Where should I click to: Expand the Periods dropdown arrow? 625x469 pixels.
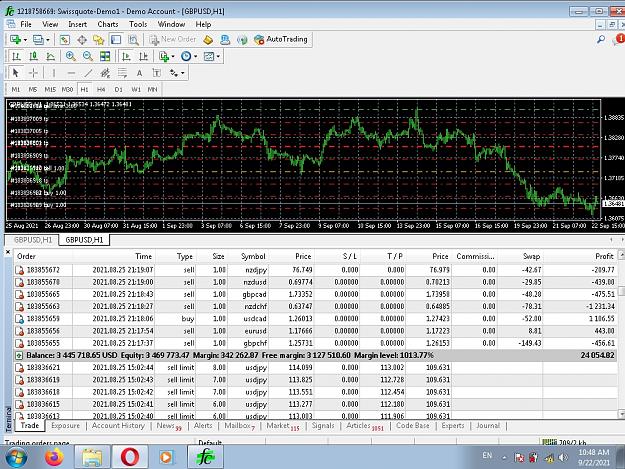[195, 57]
